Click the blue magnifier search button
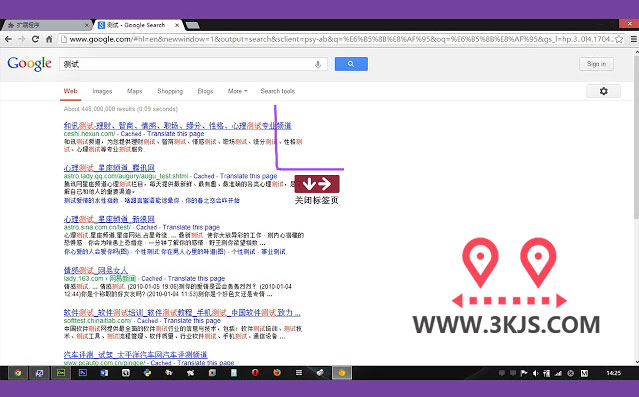Screen dimensions: 639x397 tap(351, 64)
